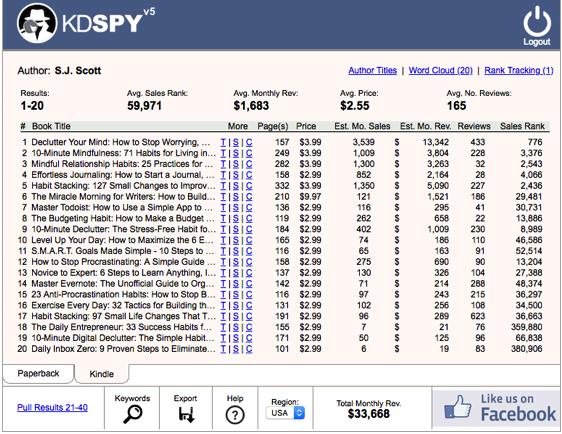Sort by Est. Mo. Sales header
Image resolution: width=562 pixels, height=434 pixels.
362,126
